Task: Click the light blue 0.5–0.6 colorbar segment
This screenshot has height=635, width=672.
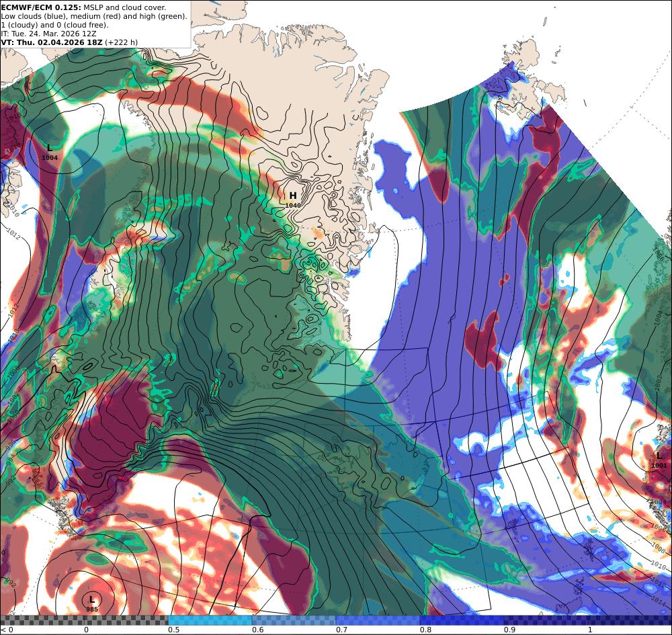Action: pyautogui.click(x=210, y=620)
